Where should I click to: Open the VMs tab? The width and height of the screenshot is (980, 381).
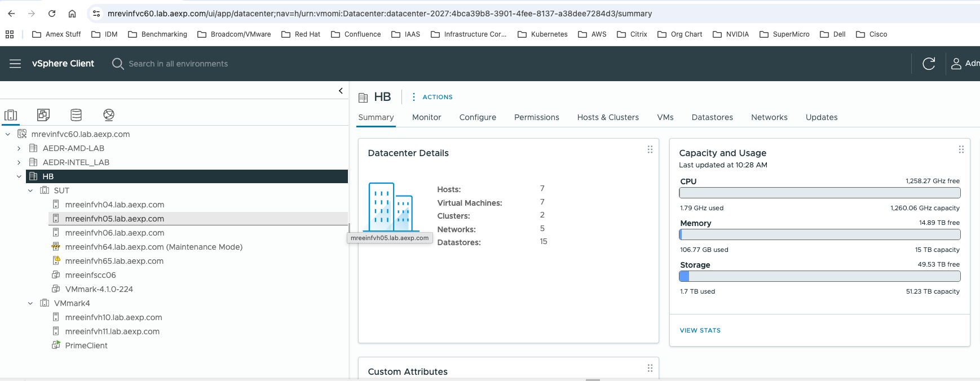coord(665,117)
